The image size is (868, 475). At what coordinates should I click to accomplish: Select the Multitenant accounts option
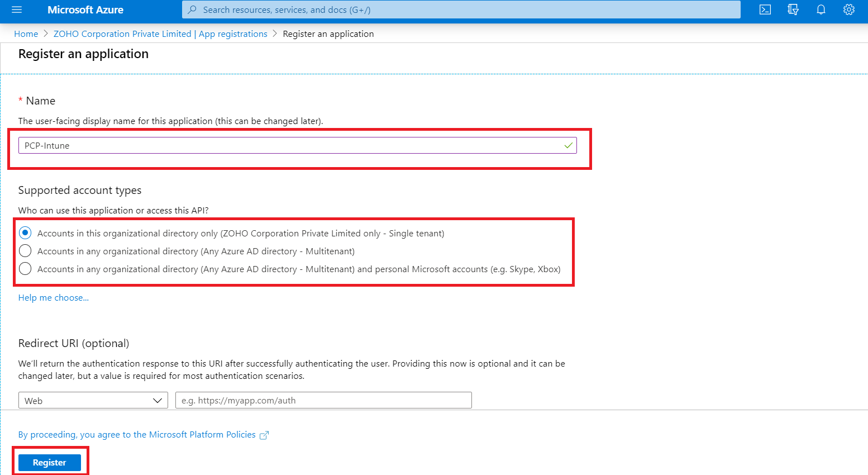point(25,250)
